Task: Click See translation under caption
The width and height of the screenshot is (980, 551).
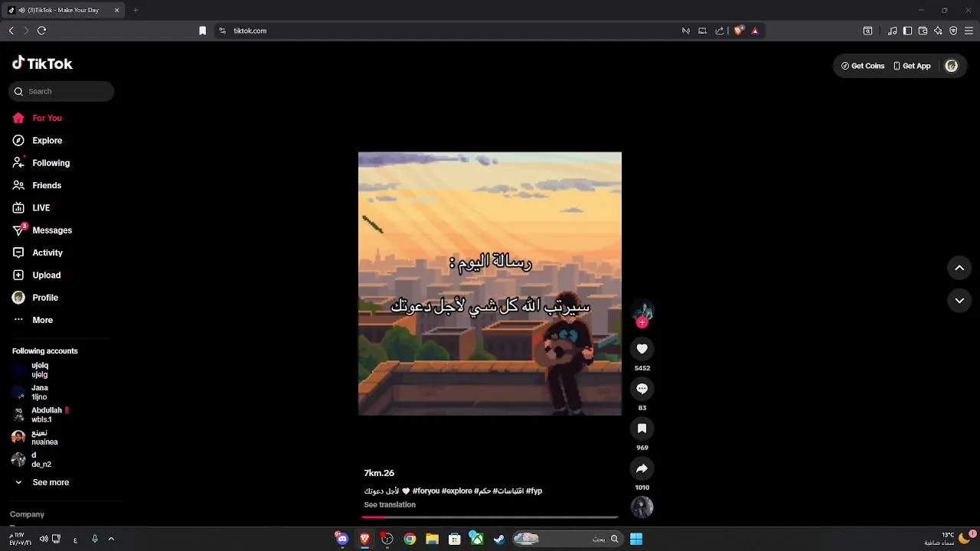Action: (390, 505)
